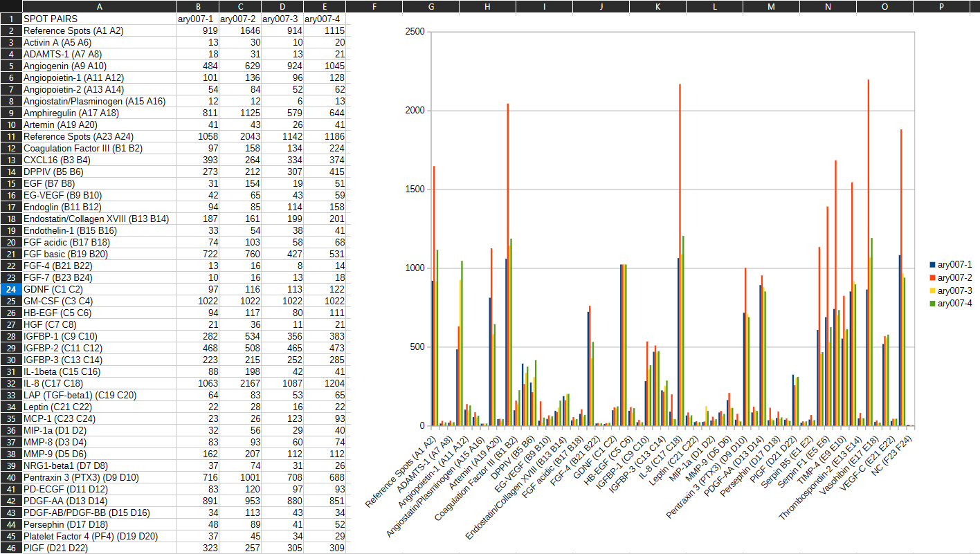Click value 1001 in Pentraxin 3 row
The width and height of the screenshot is (980, 554).
[x=240, y=477]
